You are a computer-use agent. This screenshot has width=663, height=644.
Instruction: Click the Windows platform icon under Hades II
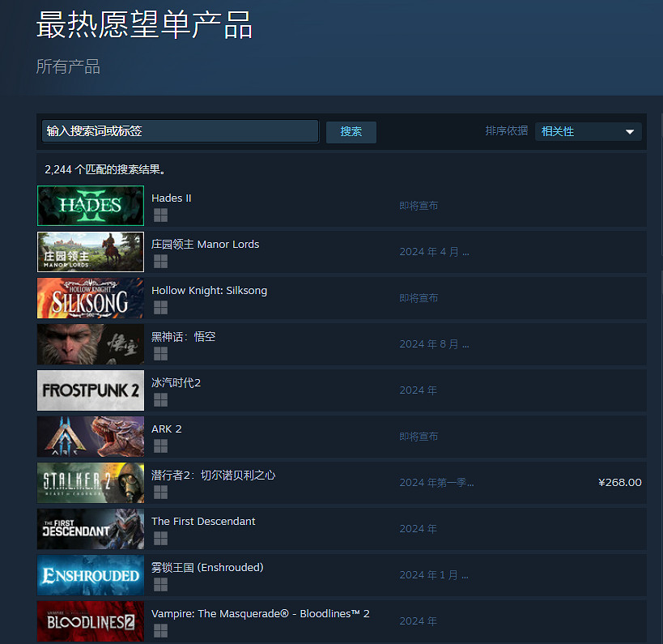pyautogui.click(x=160, y=215)
